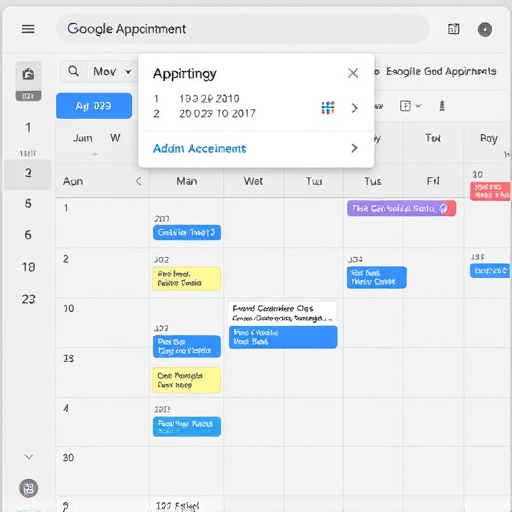This screenshot has width=512, height=512.
Task: Select popup entry 1 date
Action: coord(209,99)
